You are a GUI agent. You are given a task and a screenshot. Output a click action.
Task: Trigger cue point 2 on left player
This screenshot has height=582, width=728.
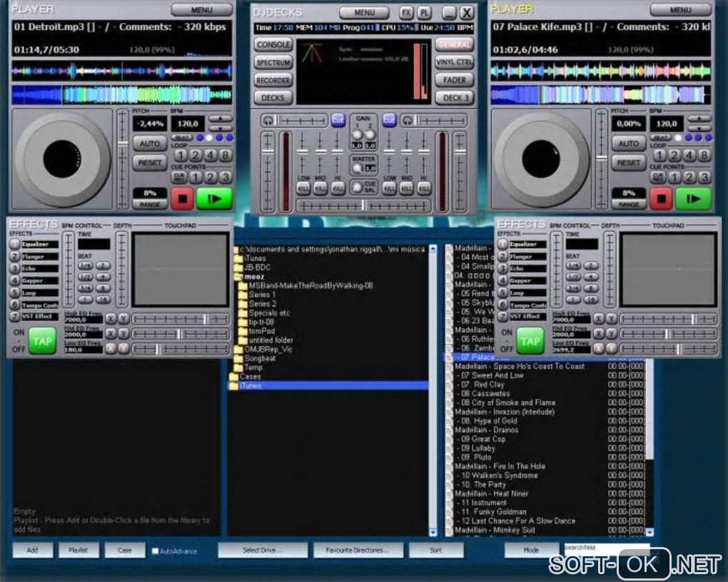click(211, 178)
